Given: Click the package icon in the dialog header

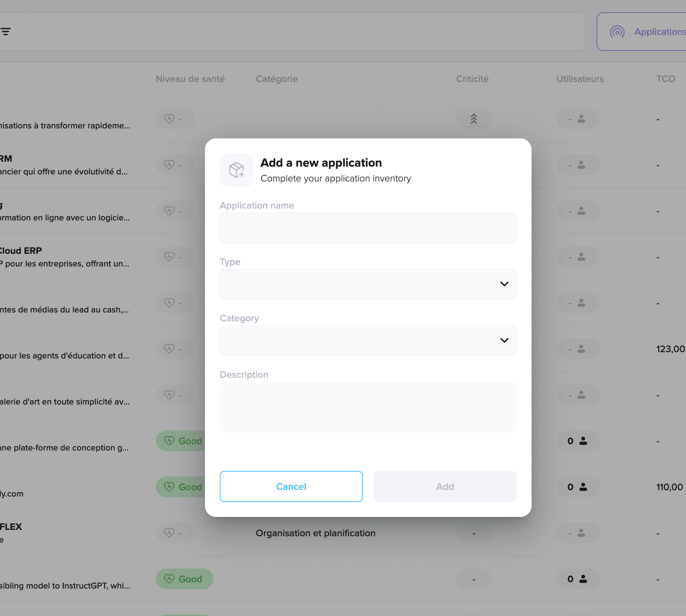Looking at the screenshot, I should [x=236, y=170].
